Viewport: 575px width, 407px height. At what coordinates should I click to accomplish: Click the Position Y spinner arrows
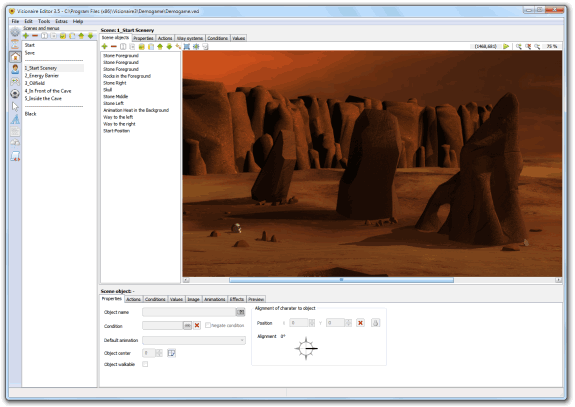pyautogui.click(x=348, y=323)
